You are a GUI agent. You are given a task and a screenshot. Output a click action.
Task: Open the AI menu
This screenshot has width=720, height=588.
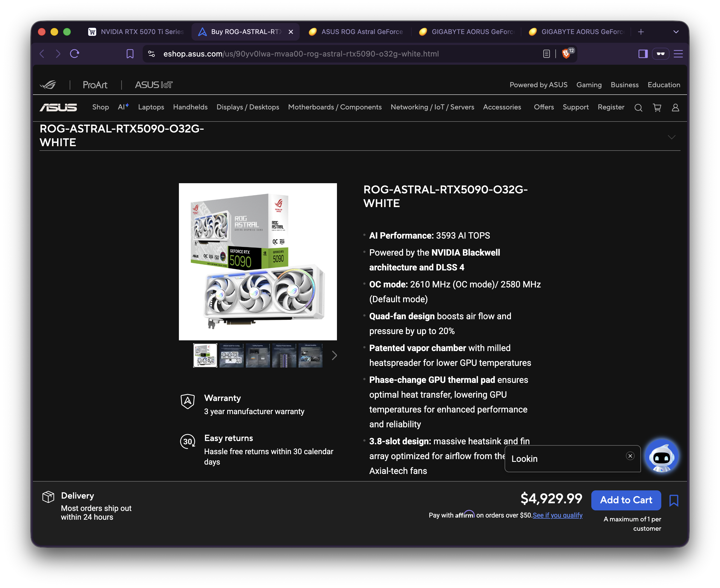click(123, 107)
